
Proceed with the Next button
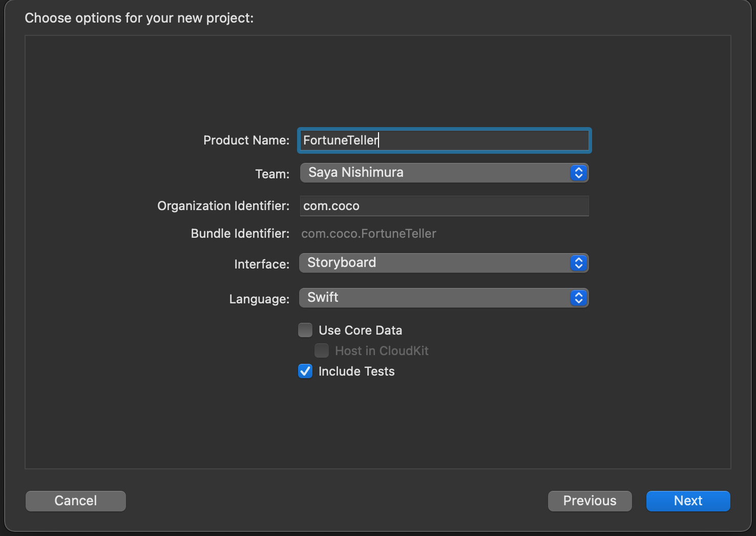[x=688, y=501]
